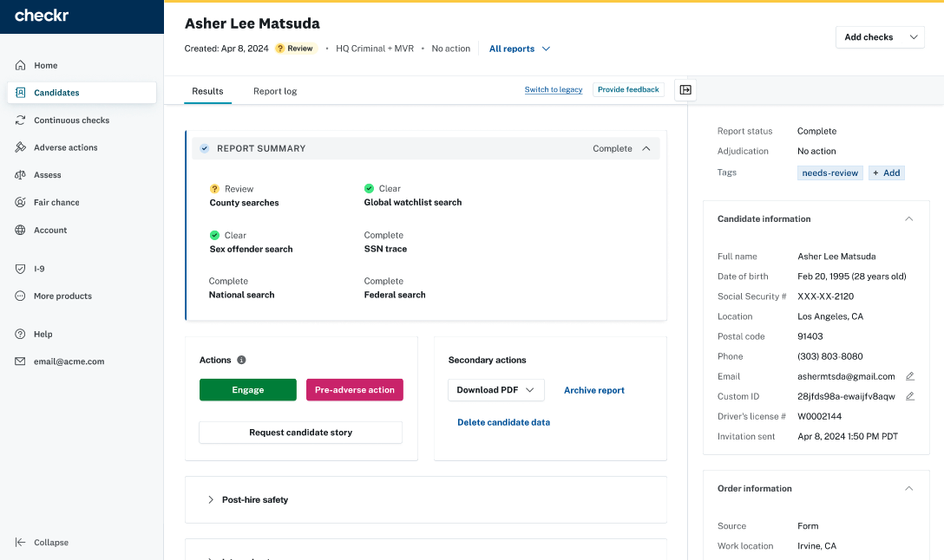Click the Pre-adverse action button
Image resolution: width=944 pixels, height=560 pixels.
355,390
